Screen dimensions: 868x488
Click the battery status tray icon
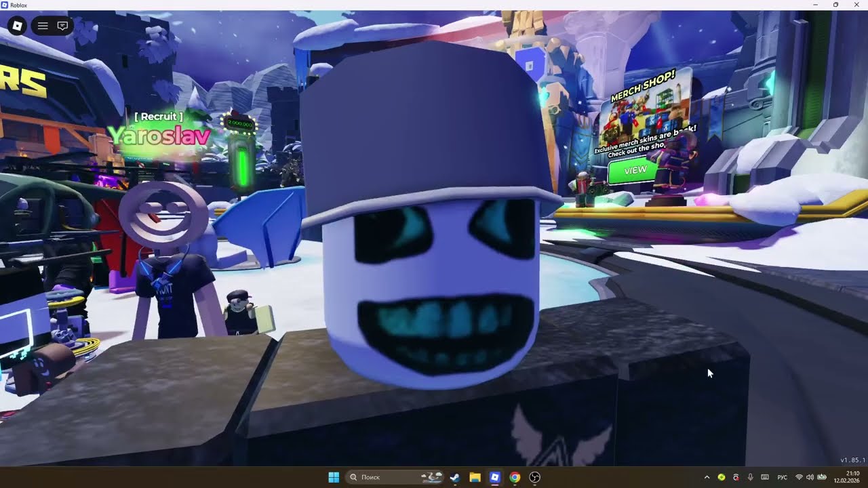(x=822, y=477)
